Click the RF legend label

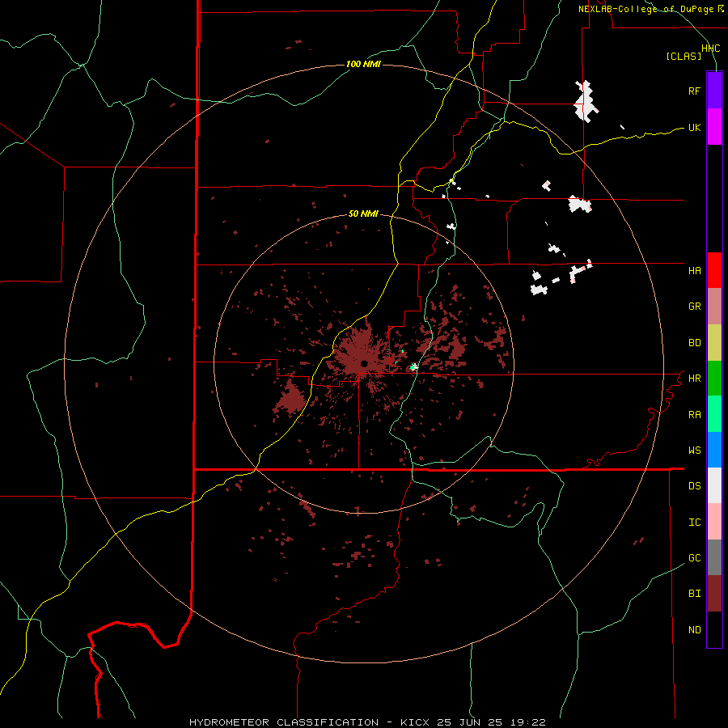pos(694,91)
